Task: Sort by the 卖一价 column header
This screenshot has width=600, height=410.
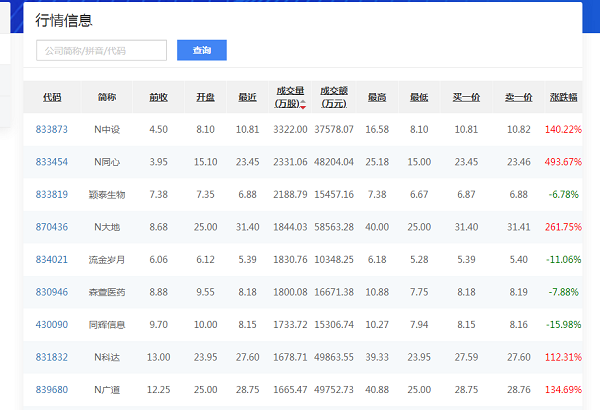Action: point(518,97)
